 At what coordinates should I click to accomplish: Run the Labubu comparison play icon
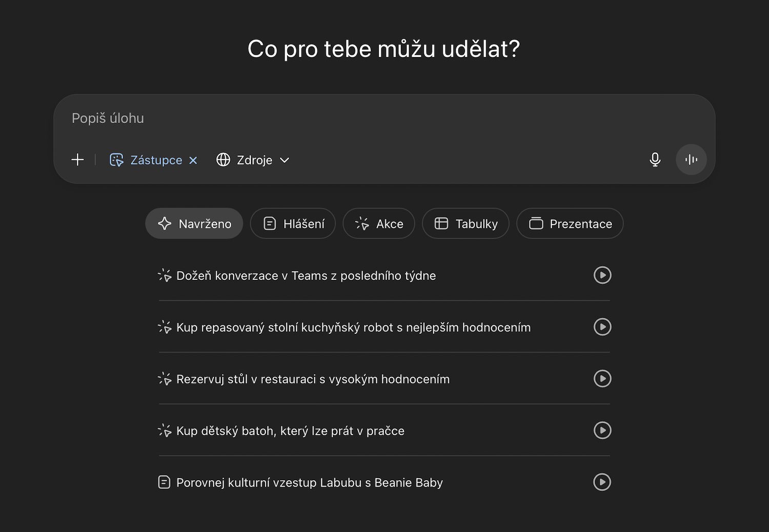tap(602, 482)
